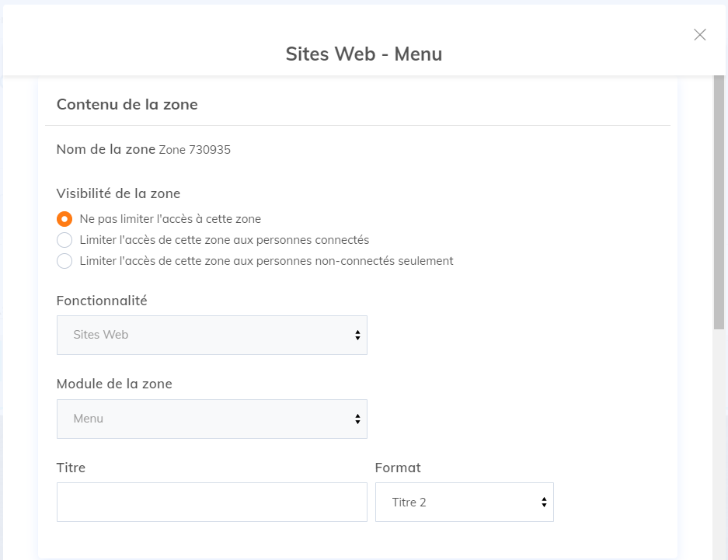This screenshot has height=560, width=728.
Task: Close the Sites Web - Menu dialog
Action: tap(699, 34)
